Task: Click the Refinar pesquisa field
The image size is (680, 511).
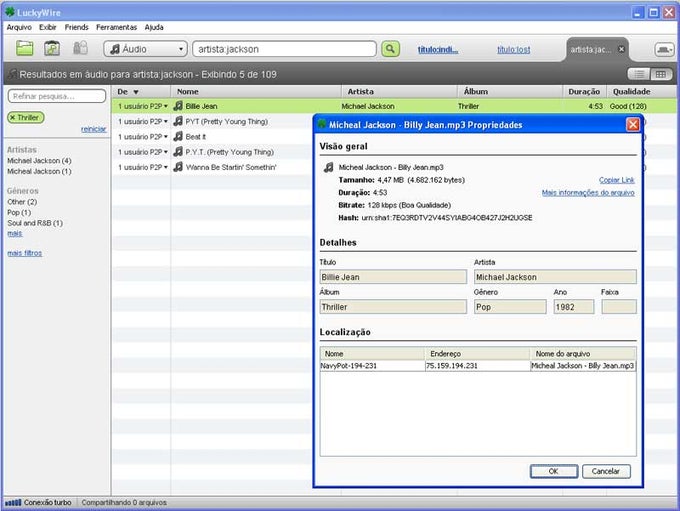Action: click(57, 96)
